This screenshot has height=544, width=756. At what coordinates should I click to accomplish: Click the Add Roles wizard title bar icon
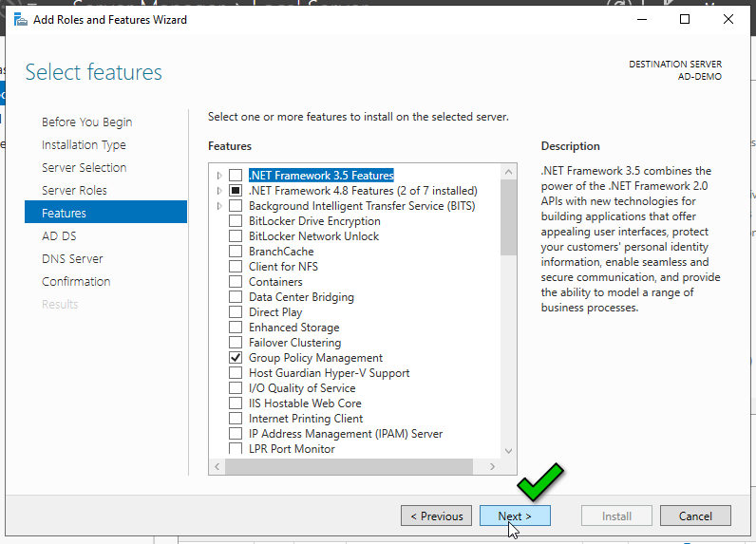(20, 20)
